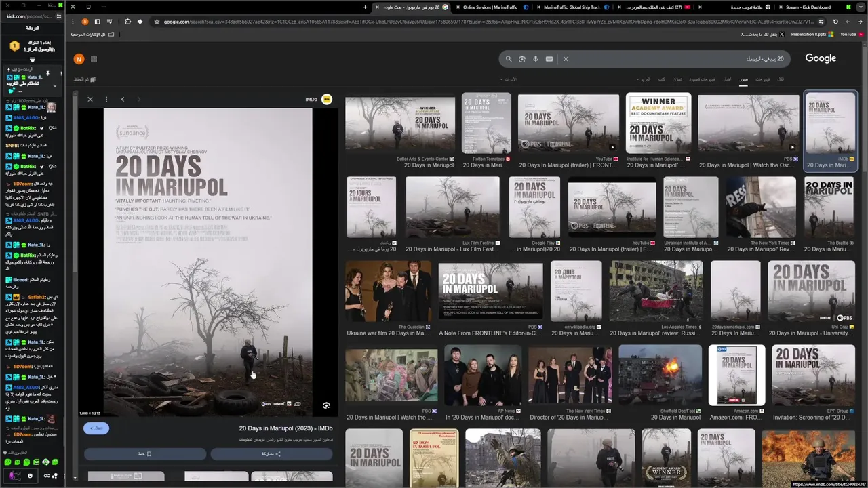This screenshot has height=488, width=868.
Task: Bookmark this page with star icon
Action: point(157,22)
